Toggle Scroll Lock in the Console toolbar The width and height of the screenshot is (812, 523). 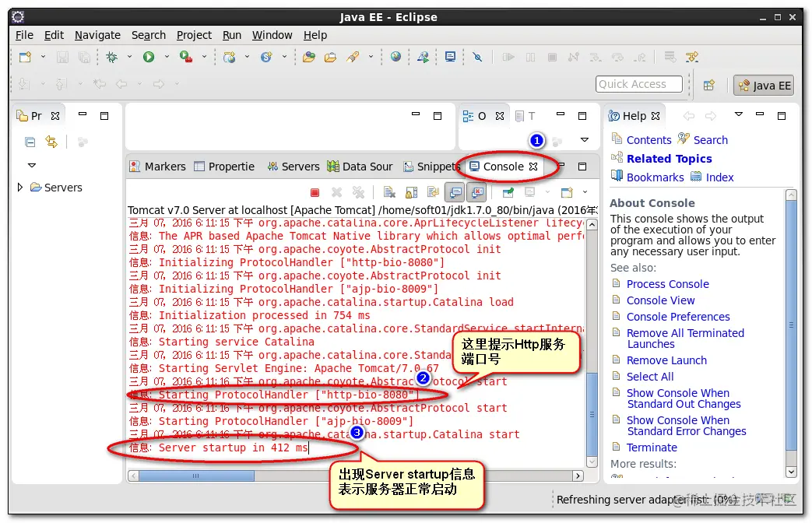412,193
